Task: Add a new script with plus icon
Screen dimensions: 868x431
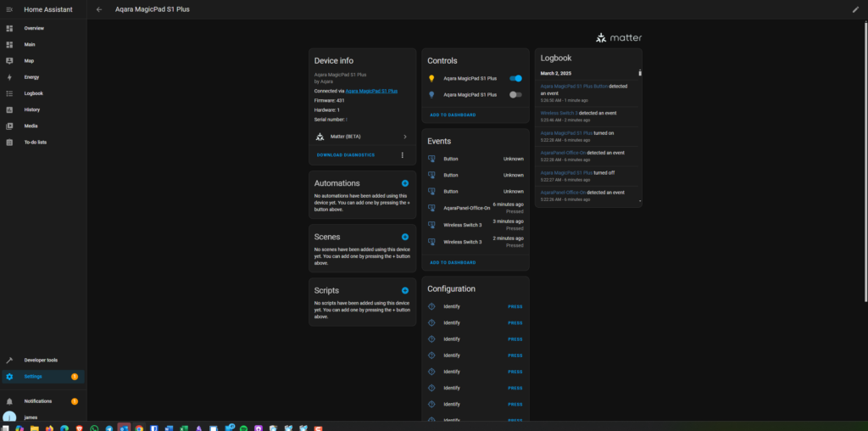Action: 404,290
